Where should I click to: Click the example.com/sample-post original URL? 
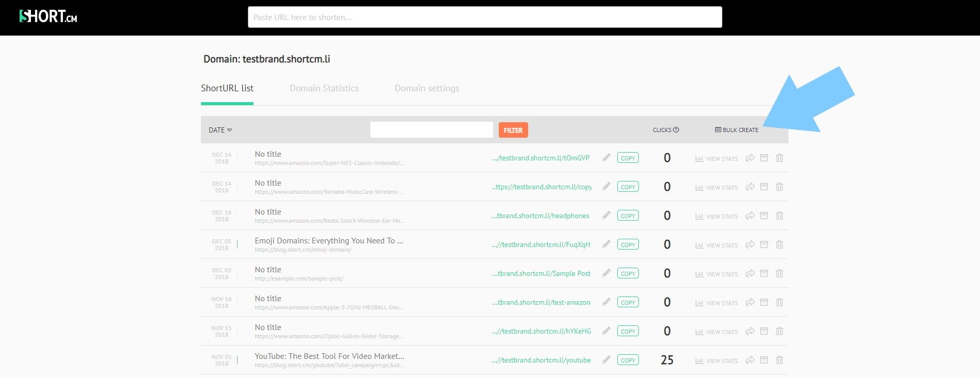[299, 278]
